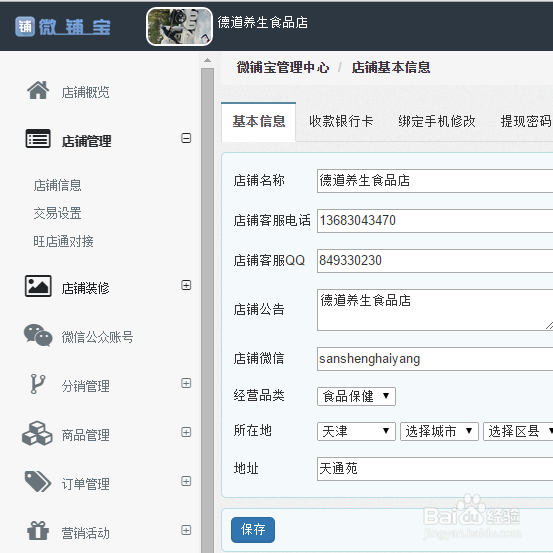
Task: Click the 店铺客服电话 input field
Action: click(x=435, y=221)
